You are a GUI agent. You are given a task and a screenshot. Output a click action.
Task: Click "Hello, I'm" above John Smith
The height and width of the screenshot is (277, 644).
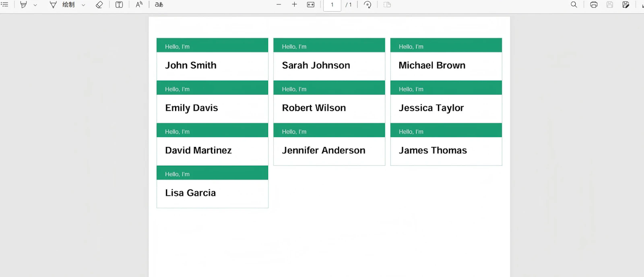point(177,47)
